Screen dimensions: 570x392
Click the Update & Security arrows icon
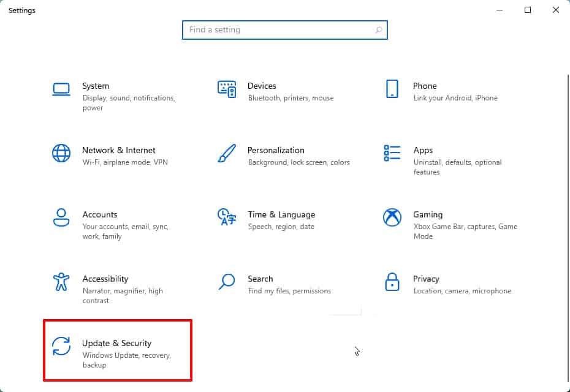61,346
